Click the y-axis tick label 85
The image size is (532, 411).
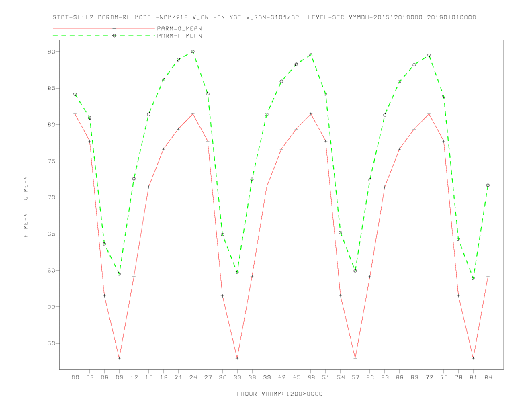point(51,88)
